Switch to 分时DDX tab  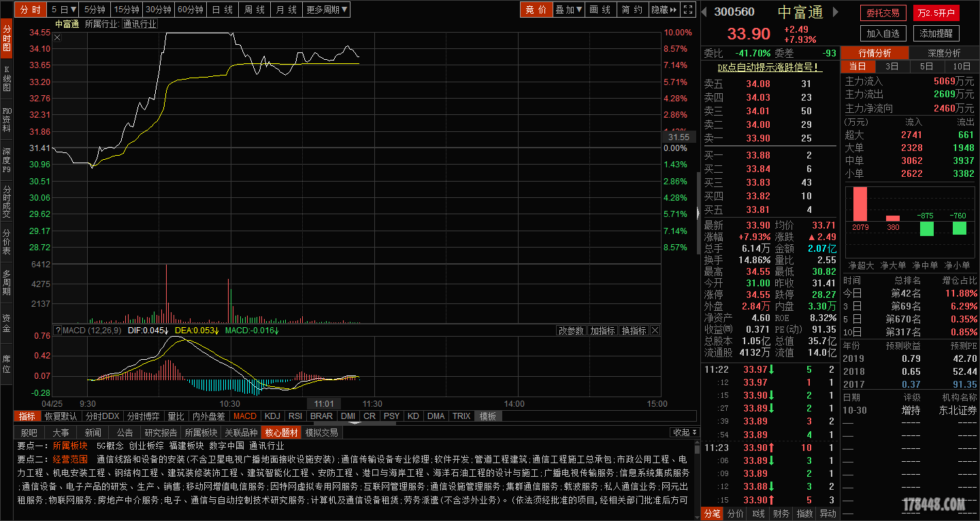pyautogui.click(x=102, y=416)
